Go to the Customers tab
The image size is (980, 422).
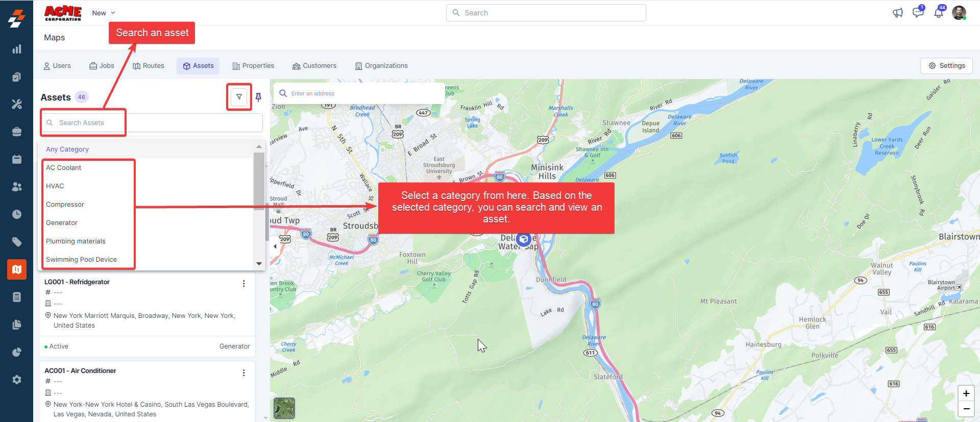pos(314,66)
